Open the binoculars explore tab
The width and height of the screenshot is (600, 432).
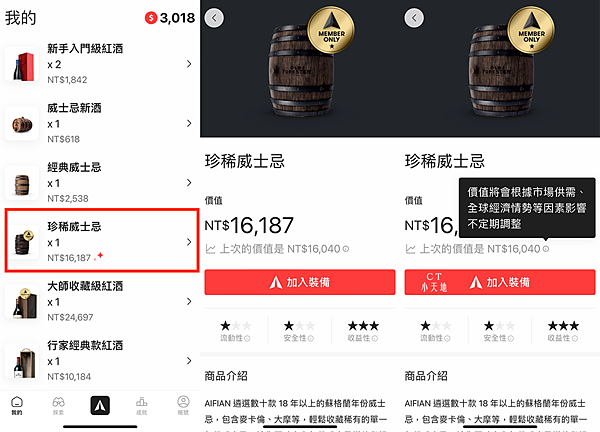coord(59,406)
